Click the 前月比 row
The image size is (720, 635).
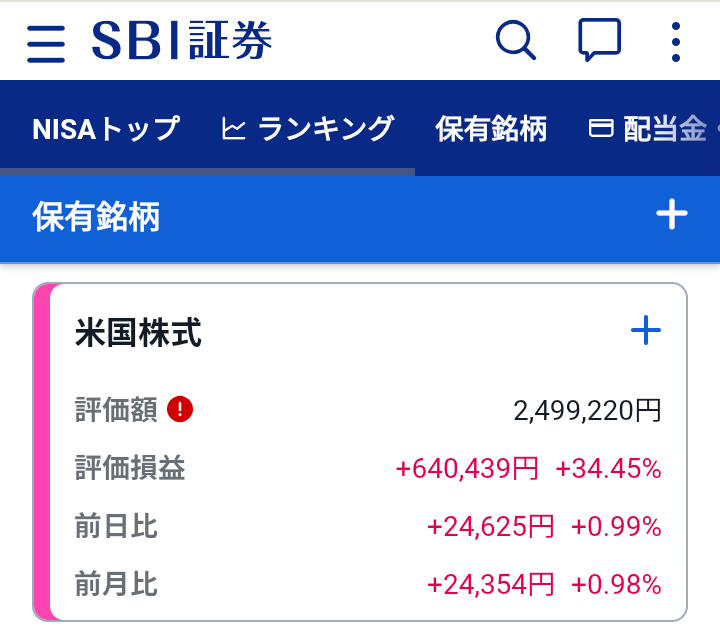pos(368,584)
